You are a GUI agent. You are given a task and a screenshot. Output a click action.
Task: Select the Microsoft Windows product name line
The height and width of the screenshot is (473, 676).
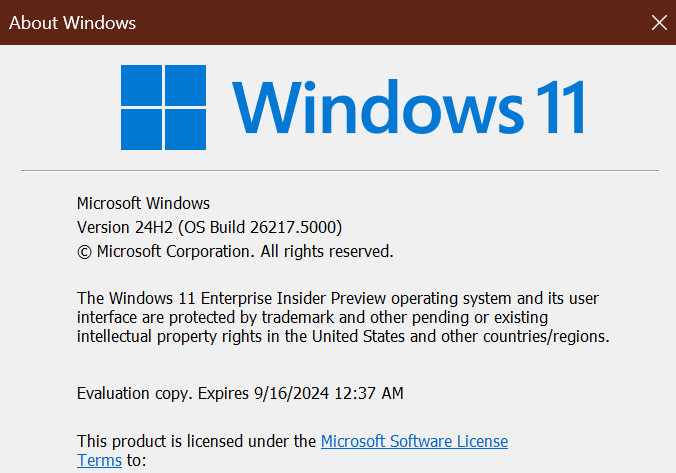(143, 203)
